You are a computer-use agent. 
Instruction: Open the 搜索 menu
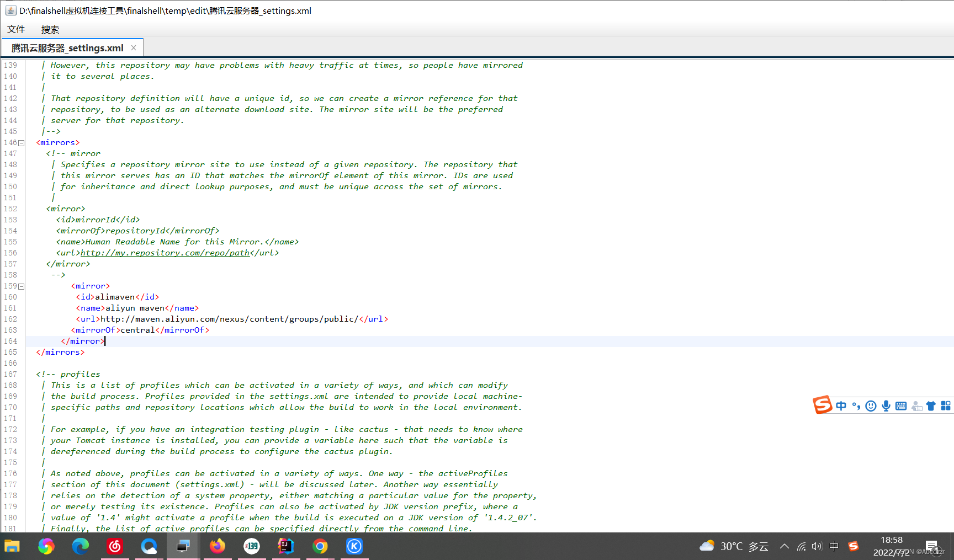[x=50, y=29]
